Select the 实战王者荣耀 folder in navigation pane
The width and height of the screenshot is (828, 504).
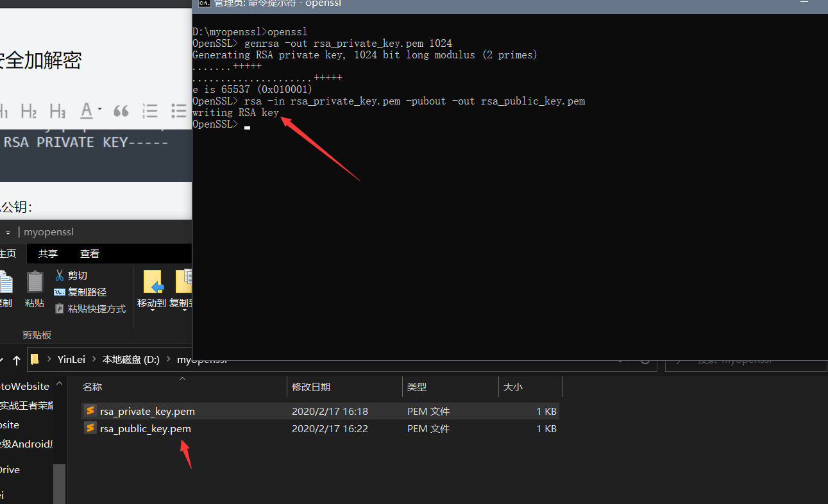click(x=27, y=405)
